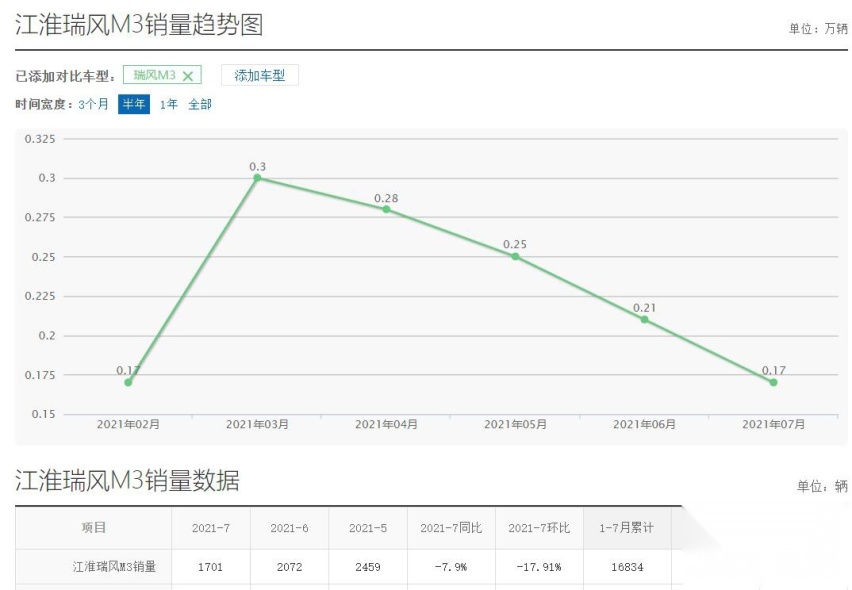Click the 2459 sales cell

point(368,567)
